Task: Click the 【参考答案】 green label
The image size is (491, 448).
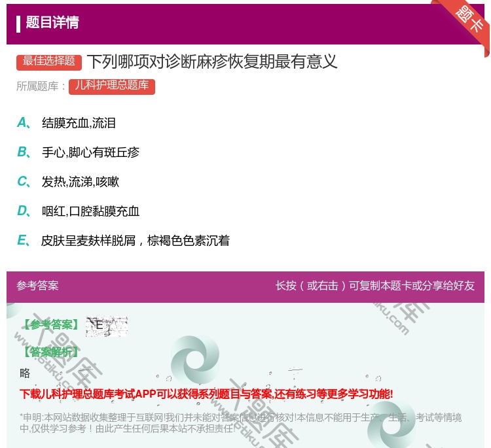Action: (52, 325)
